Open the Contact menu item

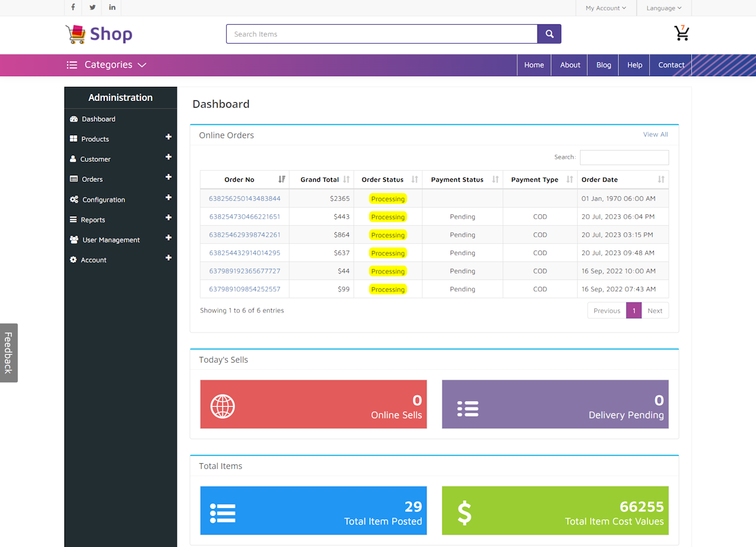click(x=671, y=65)
